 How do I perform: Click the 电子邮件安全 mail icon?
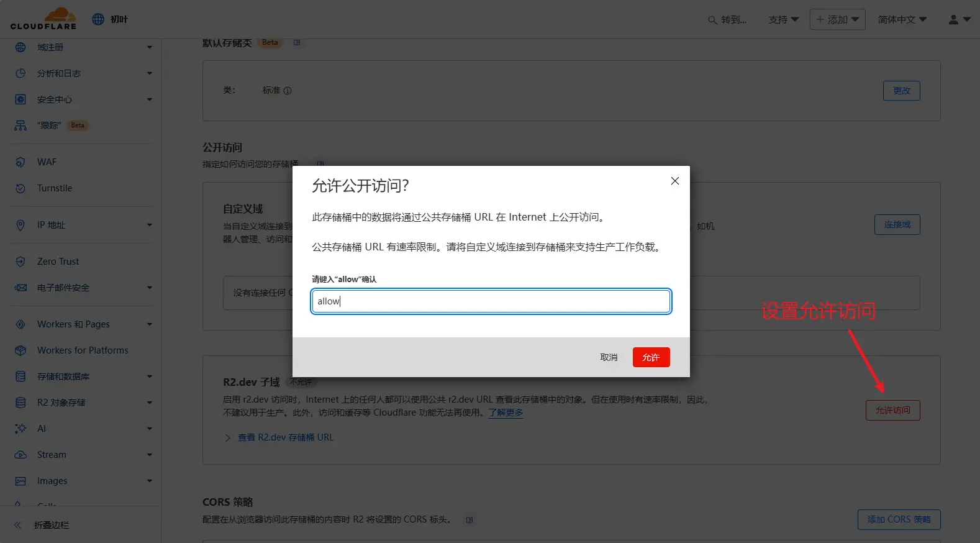[20, 288]
